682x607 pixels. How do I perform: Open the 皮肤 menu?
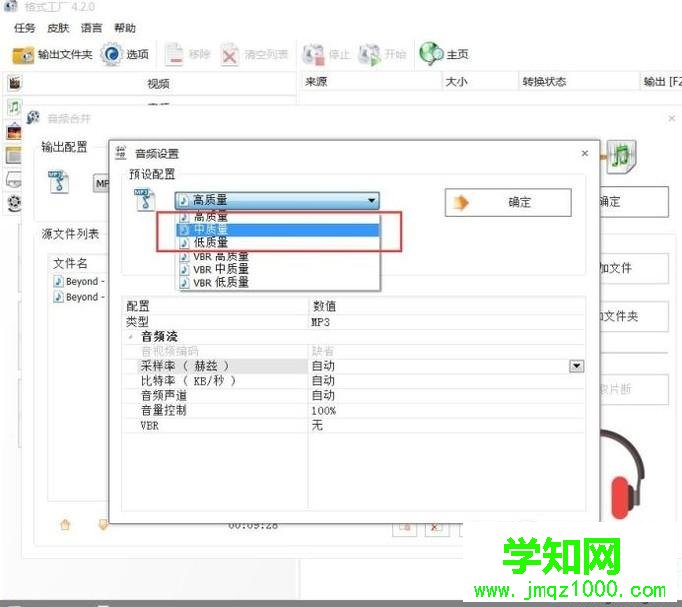pyautogui.click(x=58, y=28)
